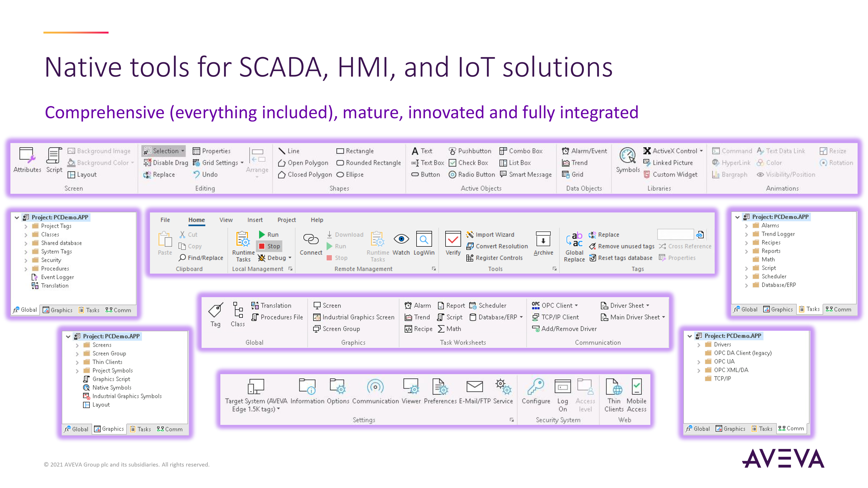Open the Project menu tab
The image size is (868, 488).
click(286, 220)
